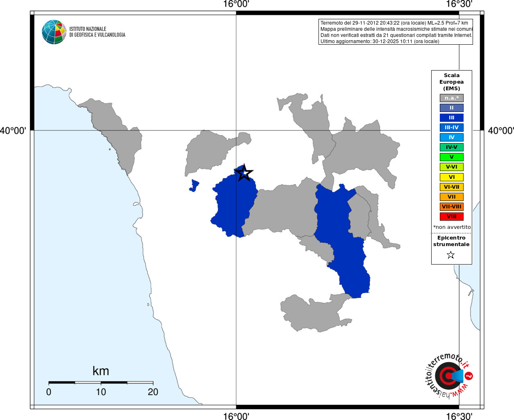The width and height of the screenshot is (514, 420).
Task: Select the IV-V legend swatch
Action: (452, 147)
